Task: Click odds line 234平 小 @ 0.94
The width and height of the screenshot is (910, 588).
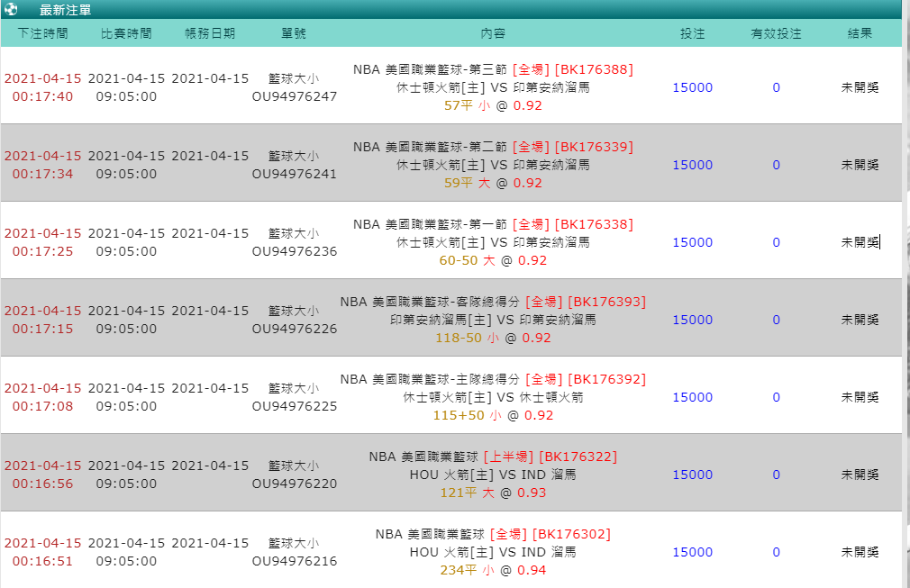Action: 493,570
